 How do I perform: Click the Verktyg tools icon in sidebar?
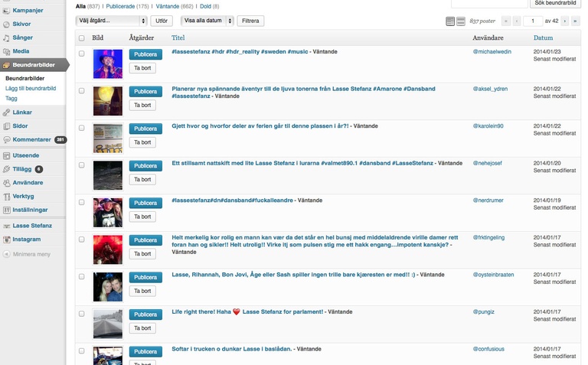click(6, 196)
